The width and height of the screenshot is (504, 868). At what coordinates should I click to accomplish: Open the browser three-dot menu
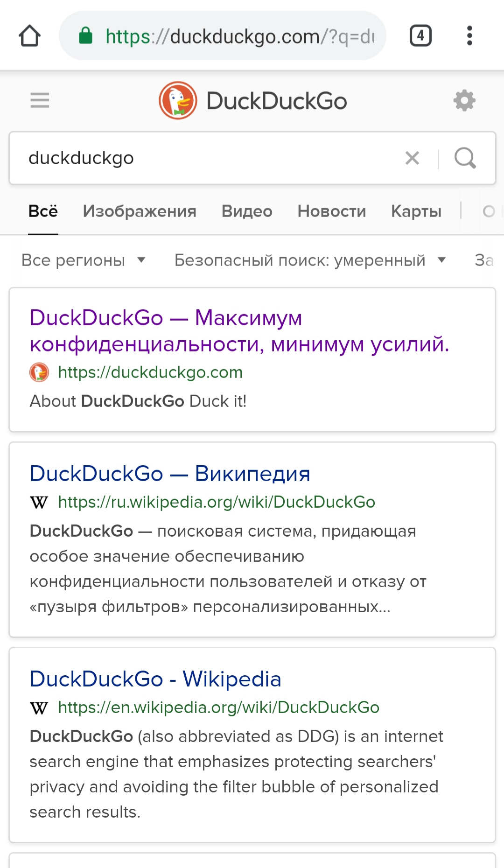[469, 36]
